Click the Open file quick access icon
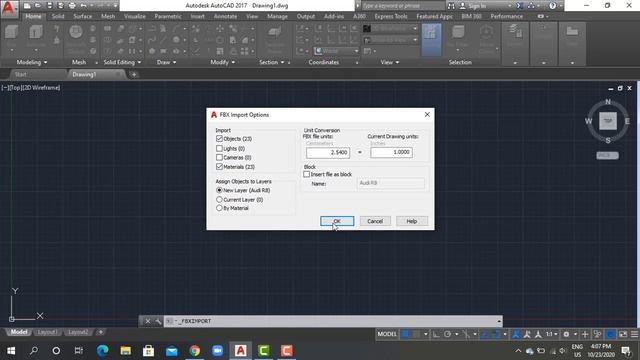The height and width of the screenshot is (360, 640). point(38,6)
